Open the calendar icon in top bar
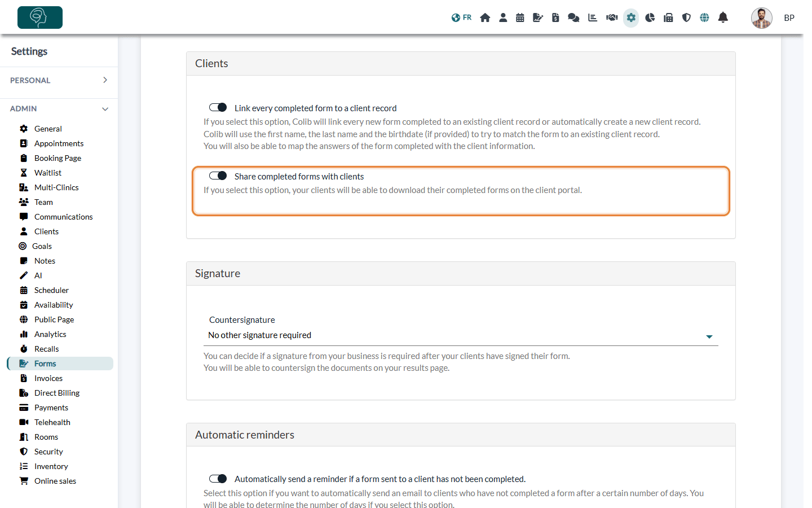Screen dimensions: 812x508 coord(520,17)
